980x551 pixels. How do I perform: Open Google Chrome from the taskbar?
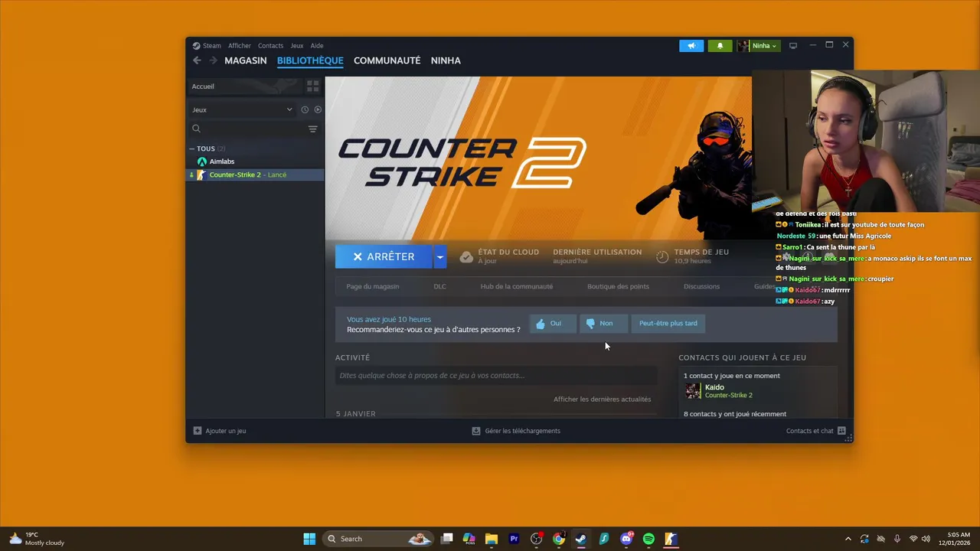(x=559, y=539)
